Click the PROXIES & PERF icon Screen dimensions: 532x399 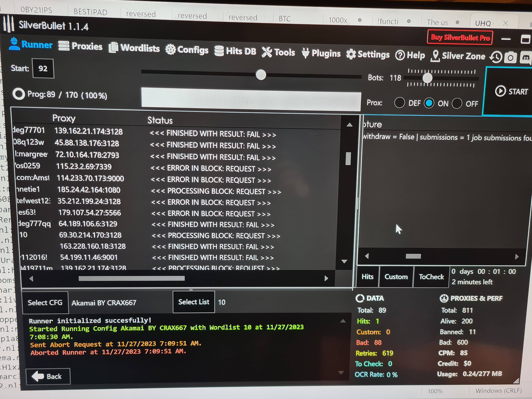pos(444,298)
